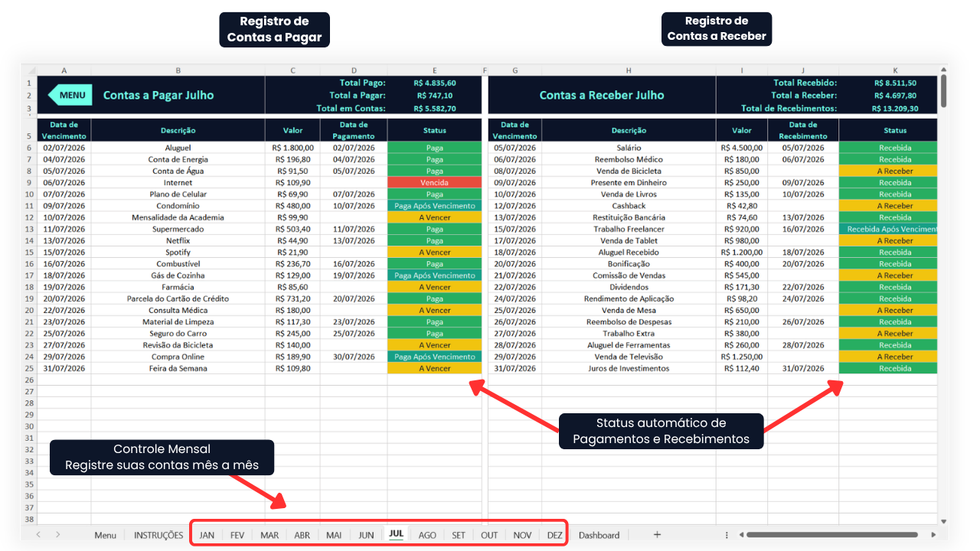Click the vertical scrollbar thumb
The width and height of the screenshot is (980, 551).
[x=943, y=90]
